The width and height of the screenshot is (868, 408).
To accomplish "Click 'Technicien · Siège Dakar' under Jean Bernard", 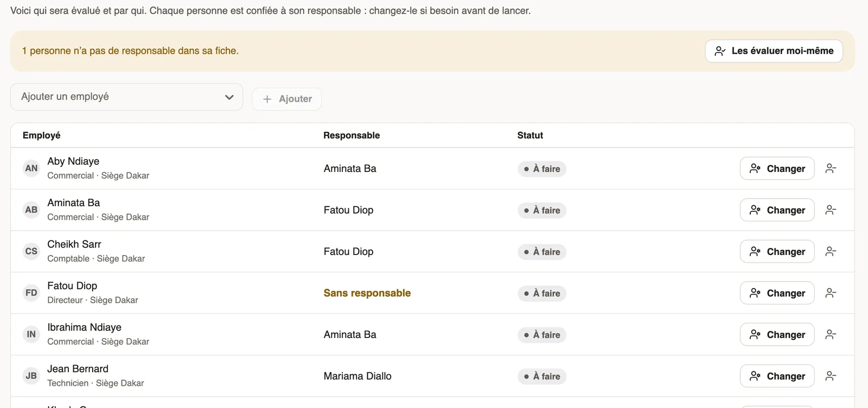I will click(x=95, y=383).
